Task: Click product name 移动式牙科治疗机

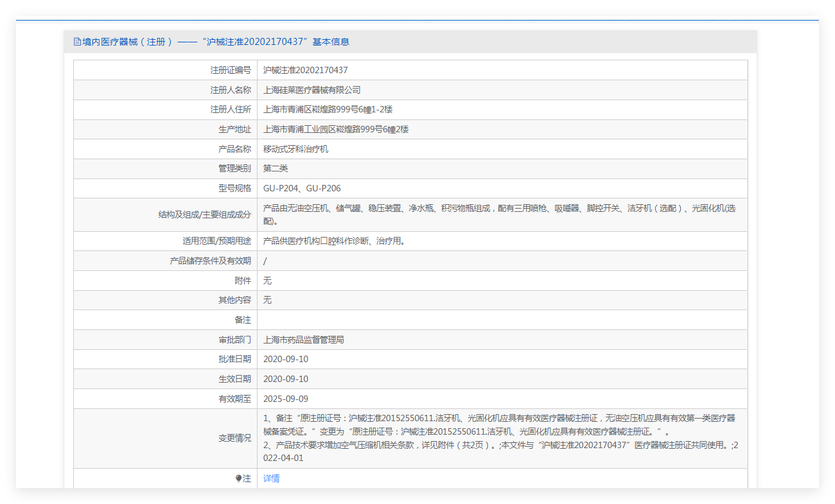Action: click(x=295, y=149)
